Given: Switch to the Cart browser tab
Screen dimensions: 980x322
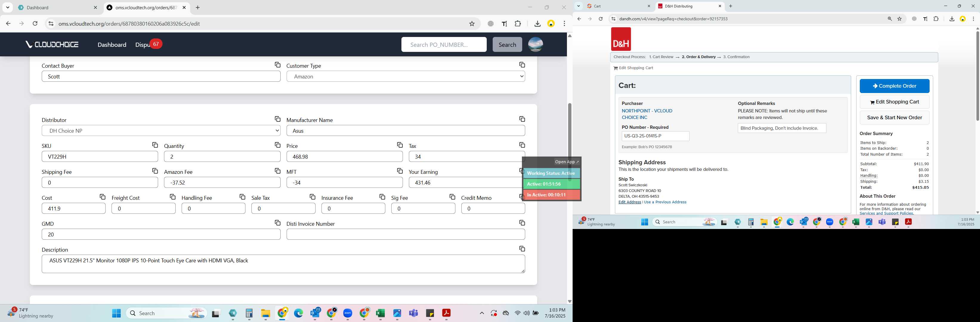Looking at the screenshot, I should click(x=619, y=6).
